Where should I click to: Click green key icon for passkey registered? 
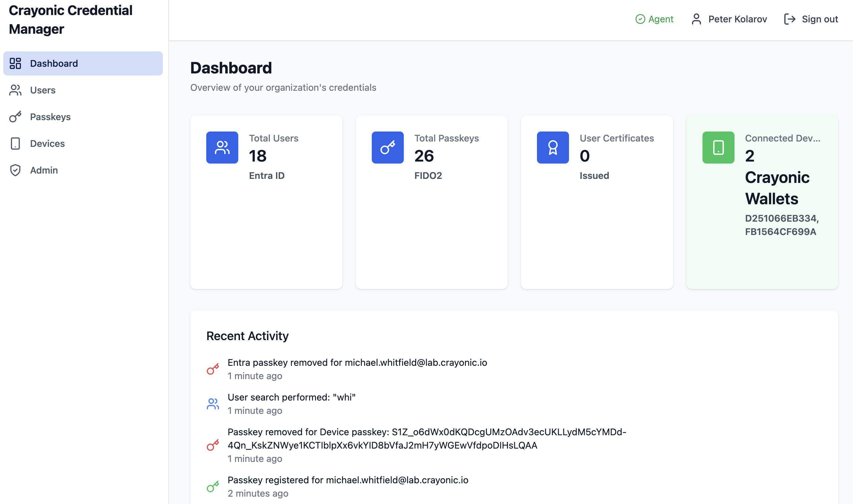(213, 487)
